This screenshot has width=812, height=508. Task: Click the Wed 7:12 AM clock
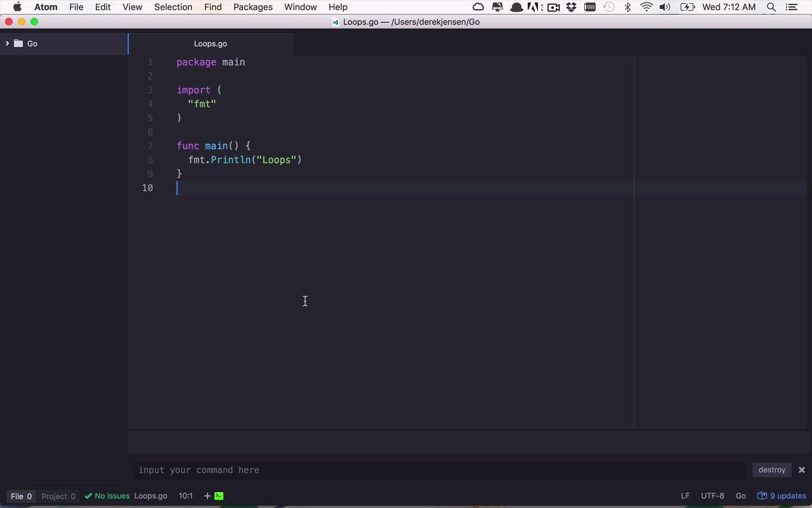729,7
